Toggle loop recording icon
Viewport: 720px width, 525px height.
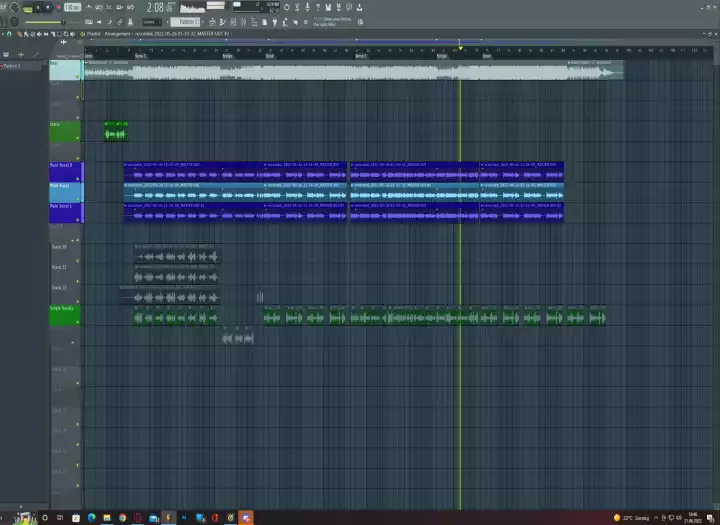tap(130, 7)
